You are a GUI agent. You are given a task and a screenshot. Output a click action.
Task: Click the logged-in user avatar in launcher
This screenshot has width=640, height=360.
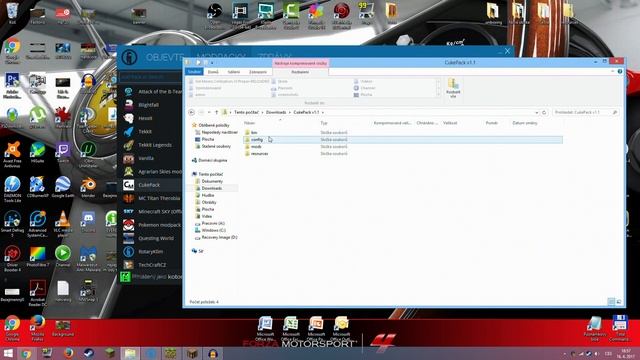tap(125, 277)
